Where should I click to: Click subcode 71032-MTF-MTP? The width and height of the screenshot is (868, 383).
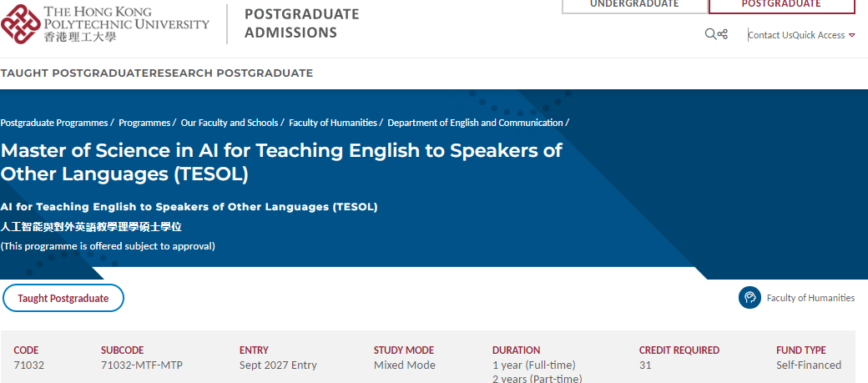pyautogui.click(x=142, y=365)
